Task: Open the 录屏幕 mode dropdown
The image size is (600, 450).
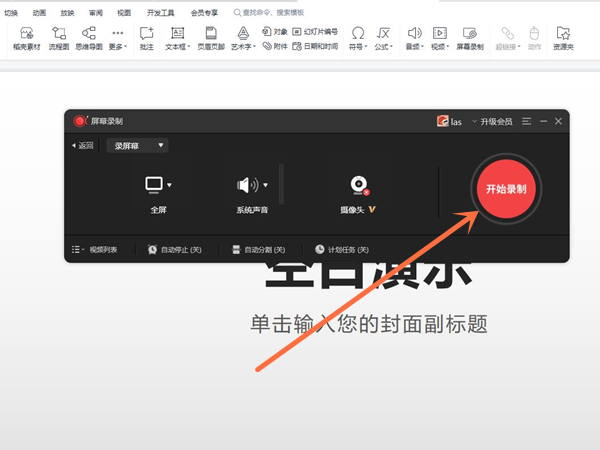Action: [138, 145]
